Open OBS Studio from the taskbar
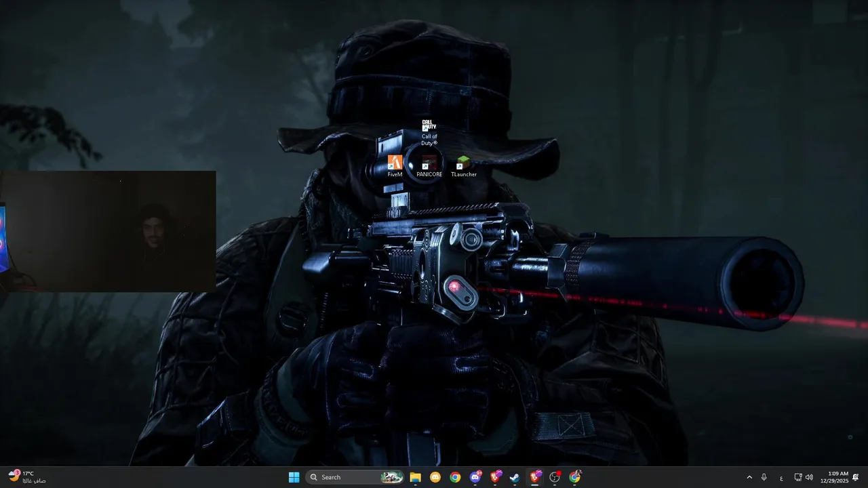Image resolution: width=868 pixels, height=488 pixels. pos(555,477)
